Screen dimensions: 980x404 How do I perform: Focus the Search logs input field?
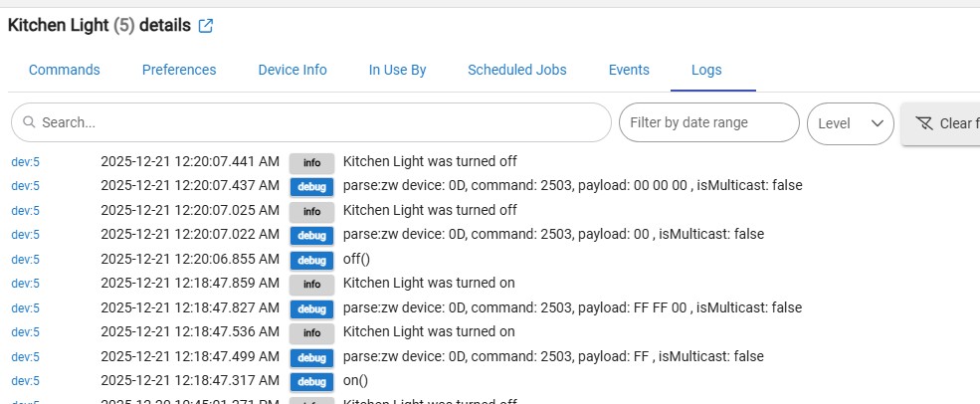point(318,122)
